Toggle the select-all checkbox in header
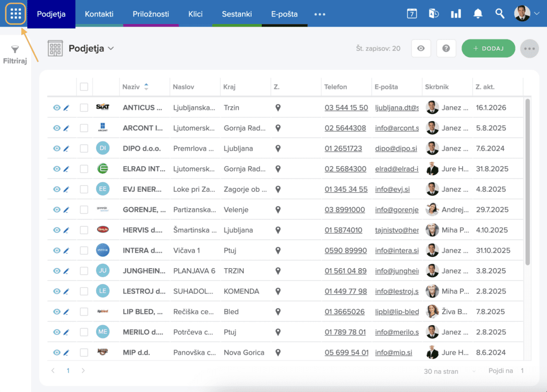The image size is (547, 392). 84,87
